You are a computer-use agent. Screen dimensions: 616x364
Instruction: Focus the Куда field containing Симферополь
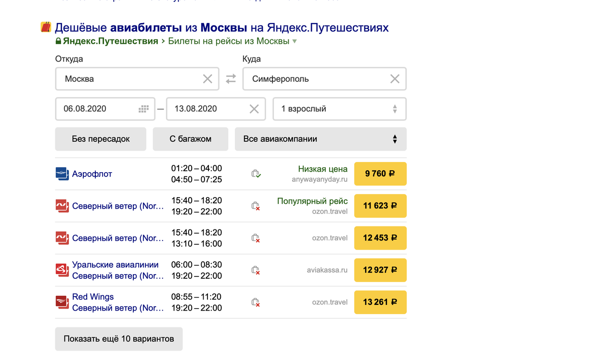[x=324, y=79]
